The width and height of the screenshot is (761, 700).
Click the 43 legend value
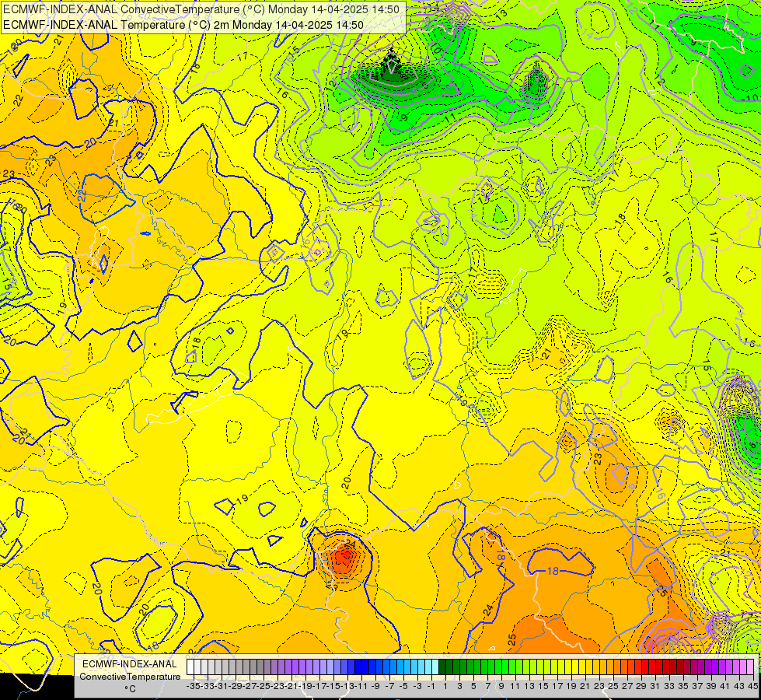pyautogui.click(x=739, y=686)
